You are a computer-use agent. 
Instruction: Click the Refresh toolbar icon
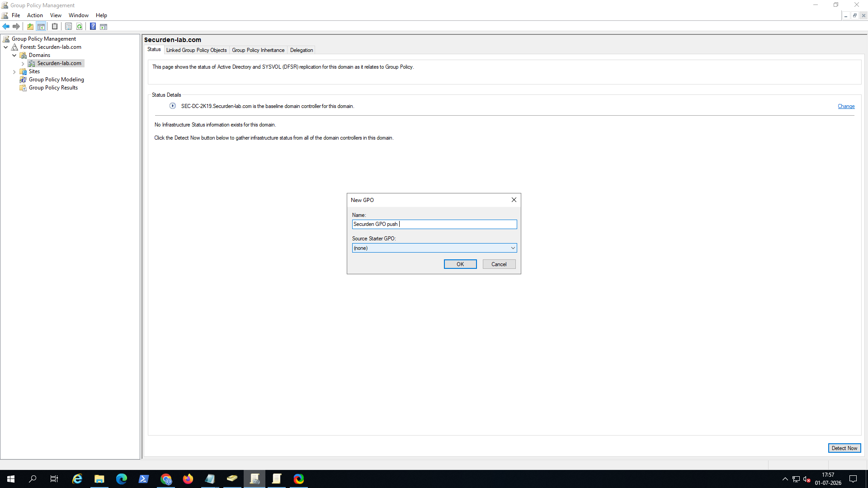pos(80,27)
